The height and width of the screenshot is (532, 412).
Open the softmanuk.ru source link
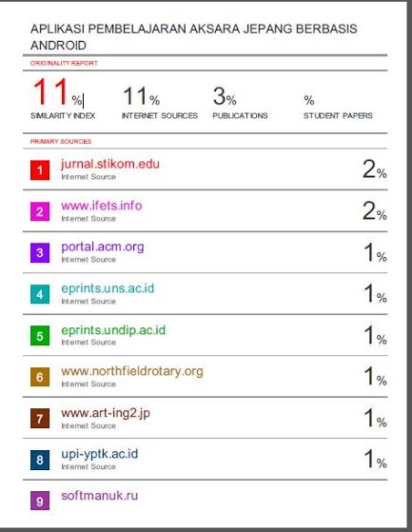(x=99, y=496)
